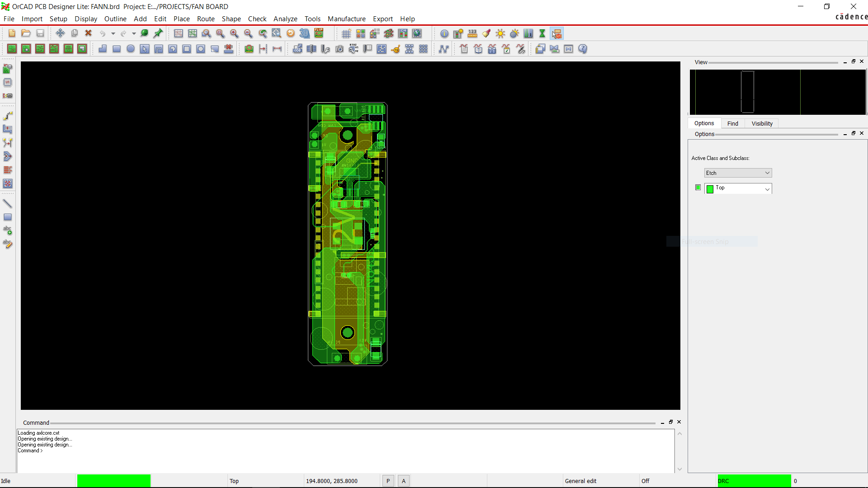Add a circular shape

click(131, 49)
